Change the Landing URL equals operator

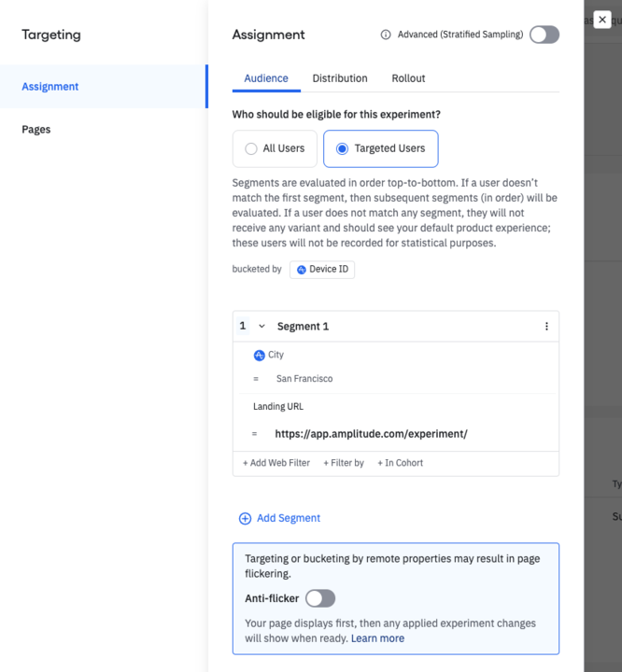click(x=254, y=434)
